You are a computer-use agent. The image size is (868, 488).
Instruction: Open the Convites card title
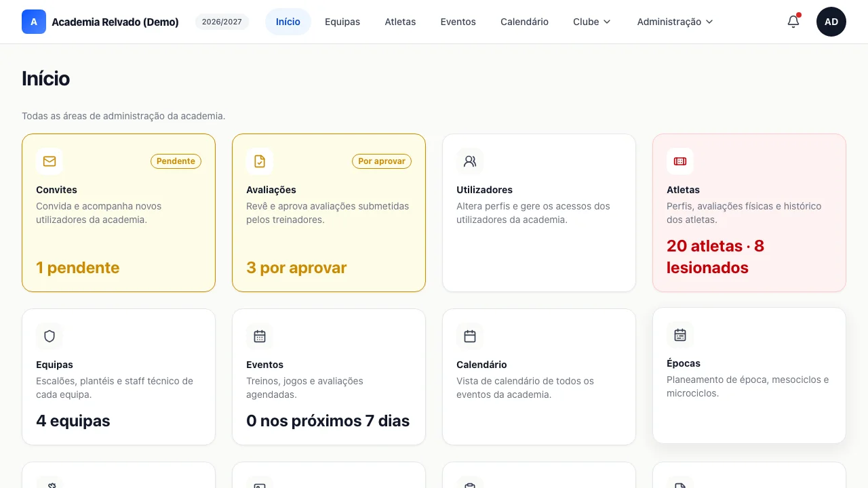57,190
